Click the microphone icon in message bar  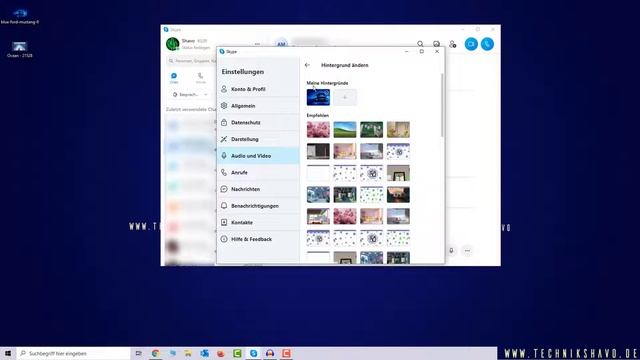451,251
